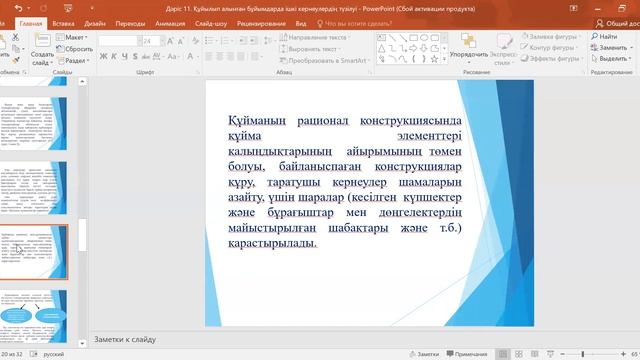This screenshot has width=640, height=360.
Task: Click Эффекты фигуры shape effects button
Action: 551,59
